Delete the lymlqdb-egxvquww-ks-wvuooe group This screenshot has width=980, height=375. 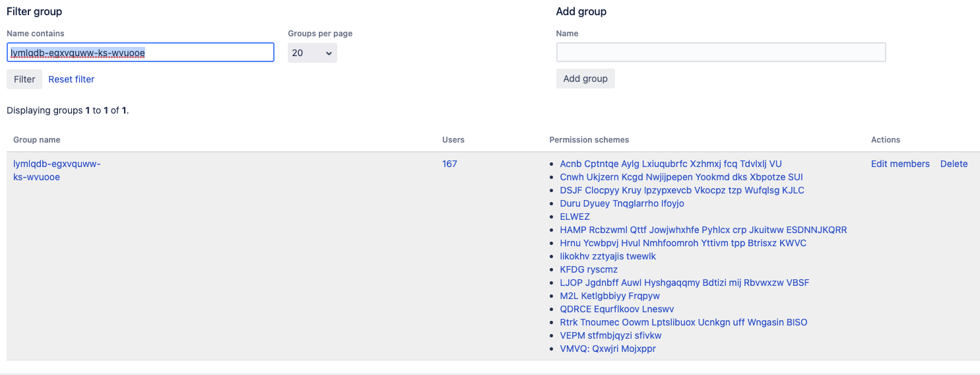(x=954, y=164)
